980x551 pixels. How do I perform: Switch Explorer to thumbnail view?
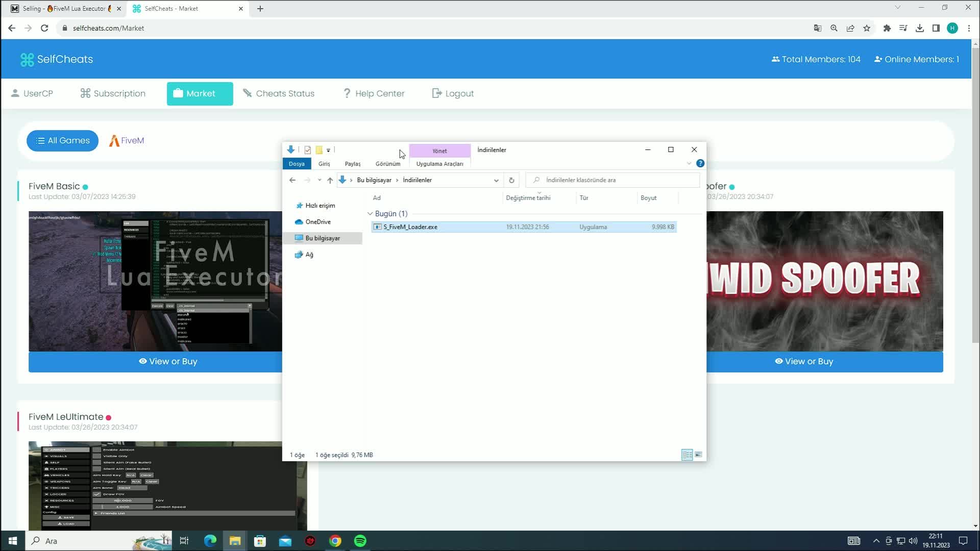tap(698, 455)
